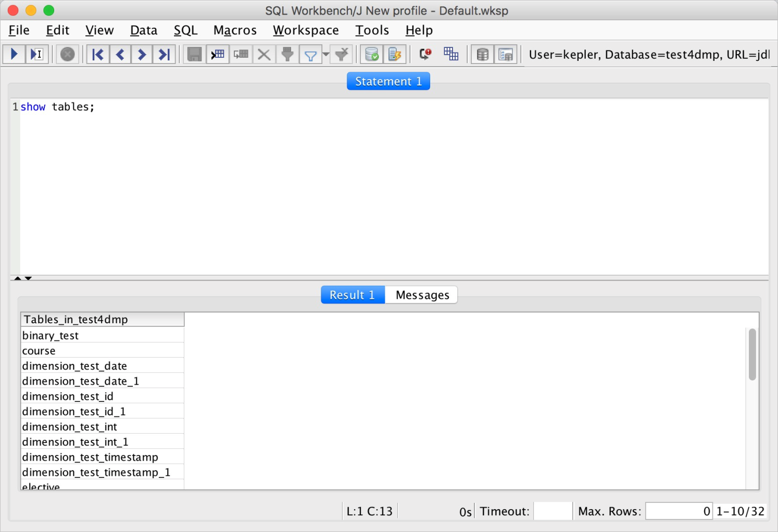Jump to the first statement
The image size is (778, 532).
(x=98, y=54)
